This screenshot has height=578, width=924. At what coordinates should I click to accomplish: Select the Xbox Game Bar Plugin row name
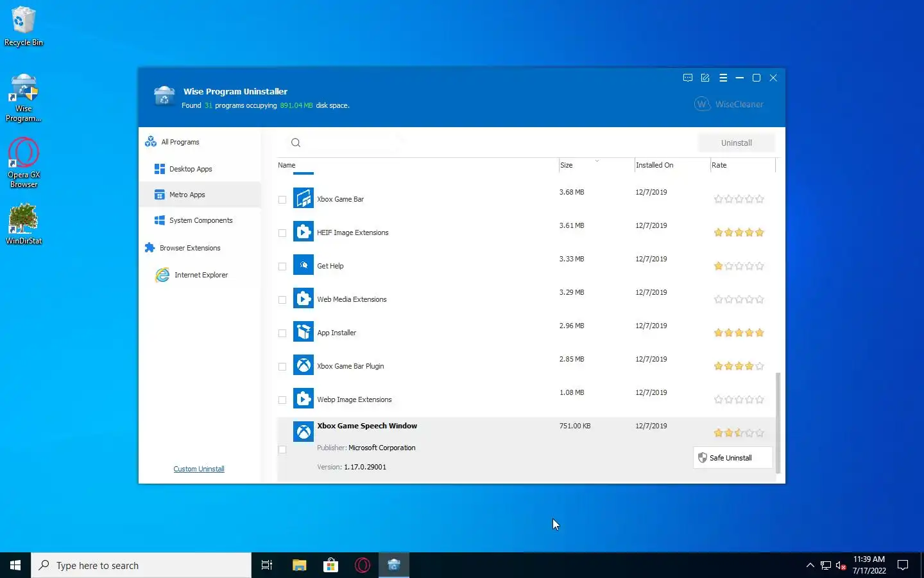(x=350, y=366)
